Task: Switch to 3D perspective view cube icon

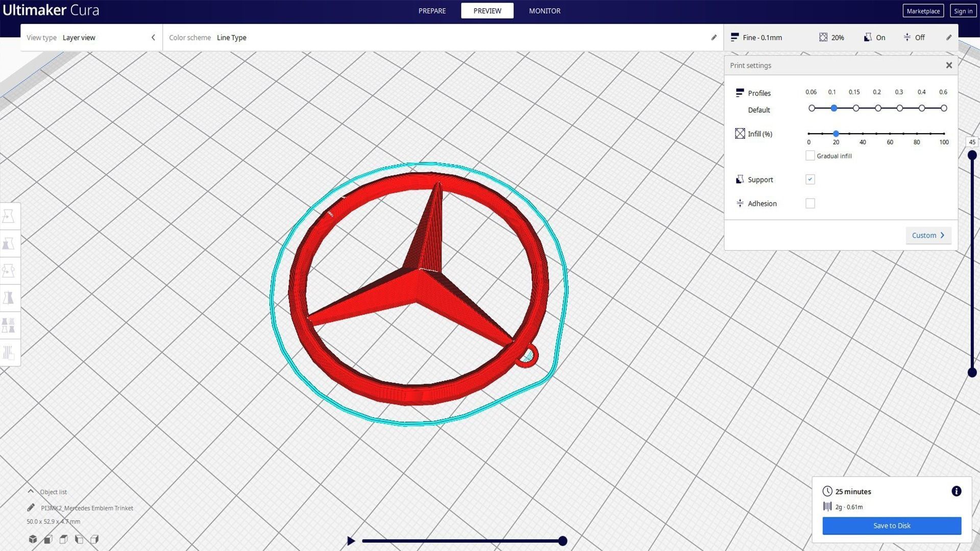Action: tap(33, 539)
